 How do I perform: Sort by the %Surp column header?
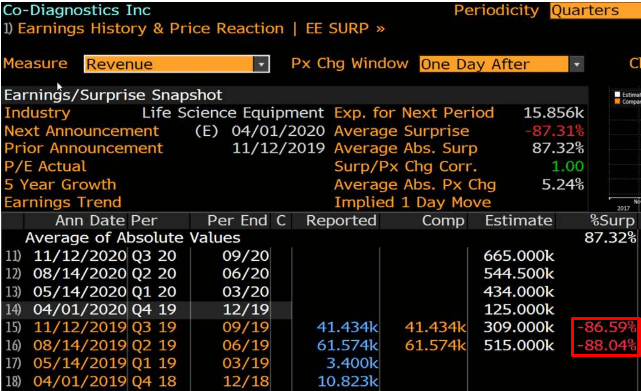click(x=612, y=221)
